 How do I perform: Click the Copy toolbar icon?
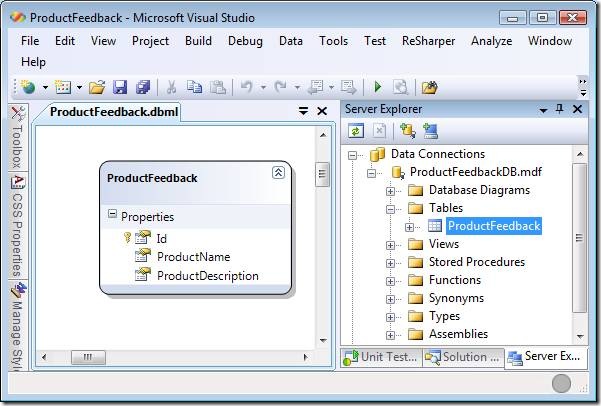click(194, 87)
